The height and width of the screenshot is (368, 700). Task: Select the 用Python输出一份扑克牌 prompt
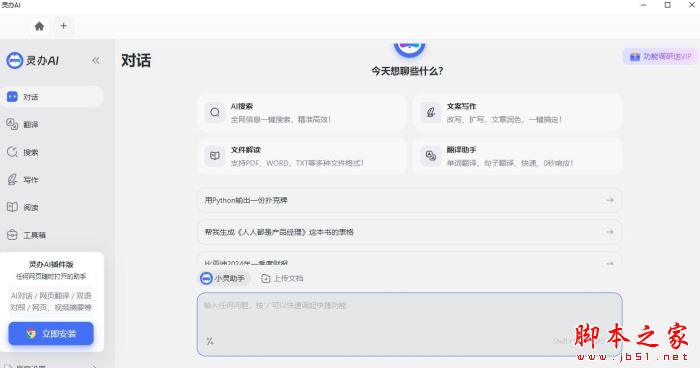tap(409, 201)
